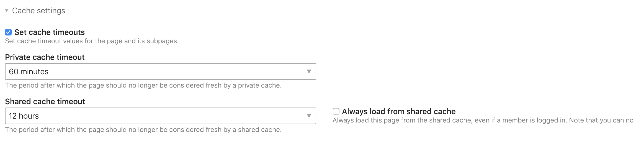
Task: Click the Shared cache timeout arrow icon
Action: 309,116
